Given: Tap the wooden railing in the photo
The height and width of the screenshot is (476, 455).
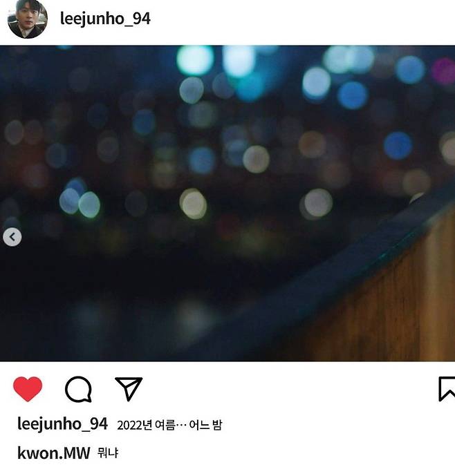Looking at the screenshot, I should [395, 303].
